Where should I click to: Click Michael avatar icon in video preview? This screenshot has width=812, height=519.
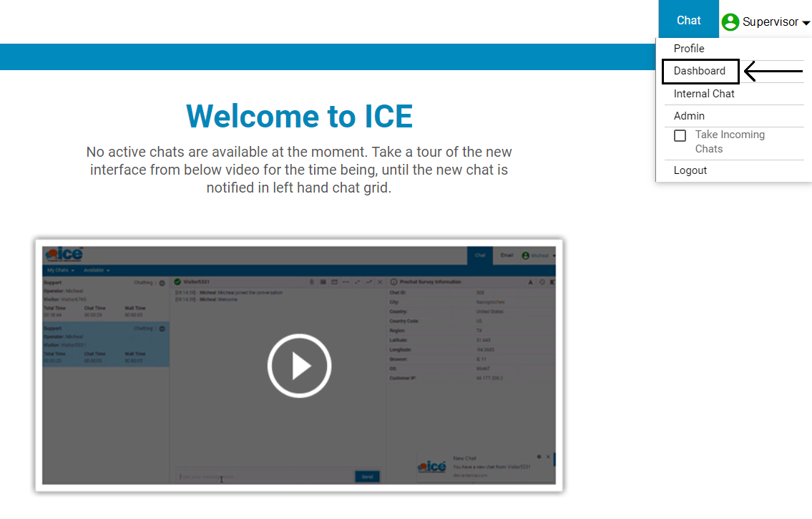pyautogui.click(x=525, y=256)
